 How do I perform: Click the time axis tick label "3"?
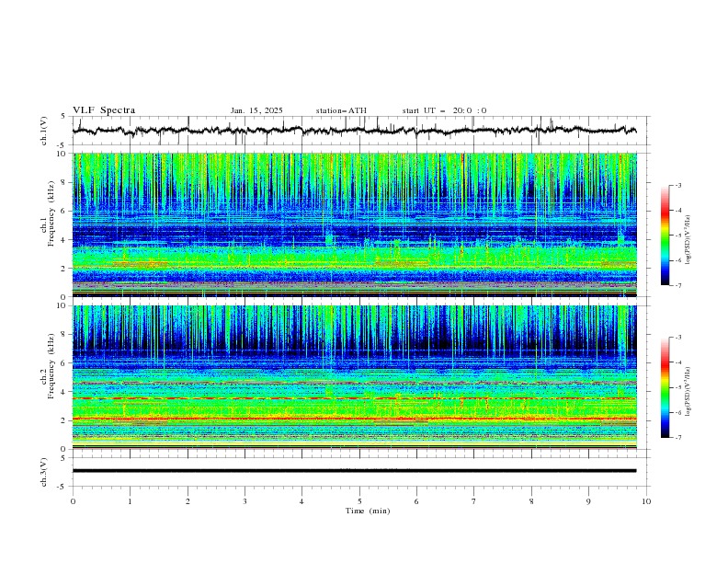pos(245,501)
